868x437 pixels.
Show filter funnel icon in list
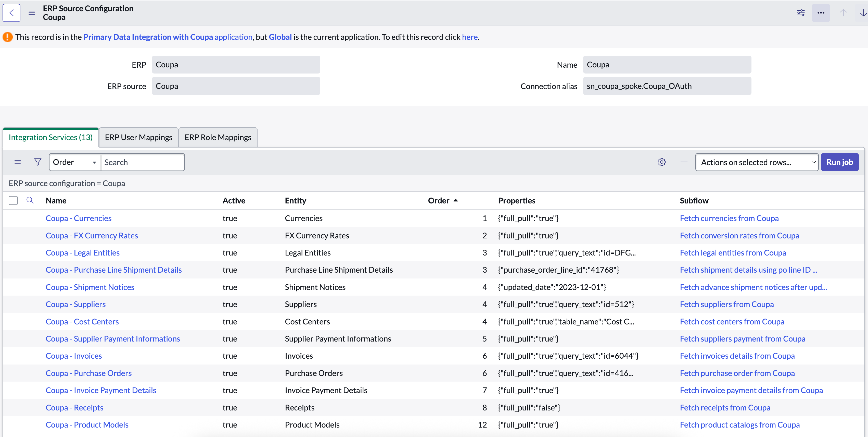point(38,162)
